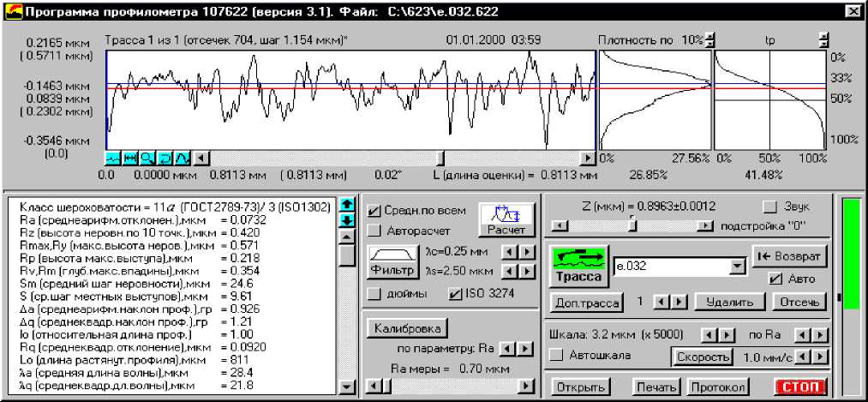Click left arrow of Ra меры scrollbar
The image size is (868, 402).
click(374, 386)
